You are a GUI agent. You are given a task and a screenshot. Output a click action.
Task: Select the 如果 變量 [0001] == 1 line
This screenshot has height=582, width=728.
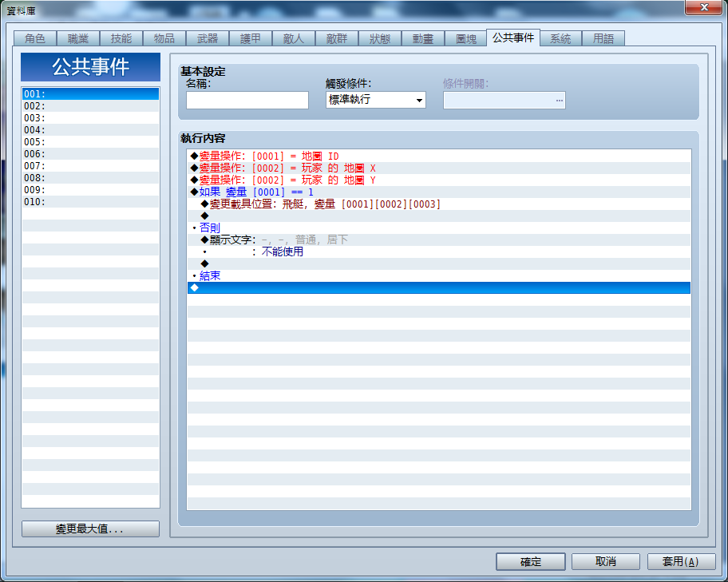pyautogui.click(x=439, y=192)
